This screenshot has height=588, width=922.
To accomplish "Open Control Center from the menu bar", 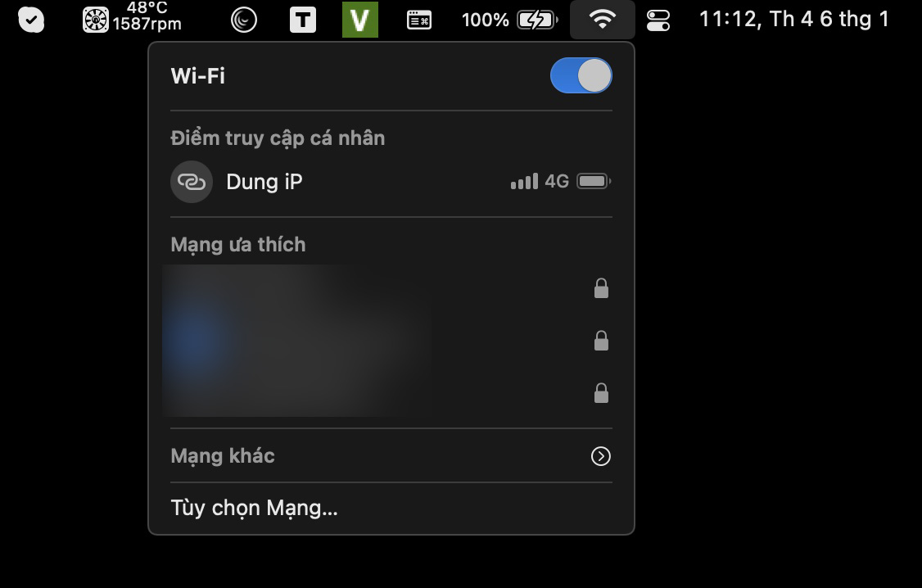I will pos(658,20).
